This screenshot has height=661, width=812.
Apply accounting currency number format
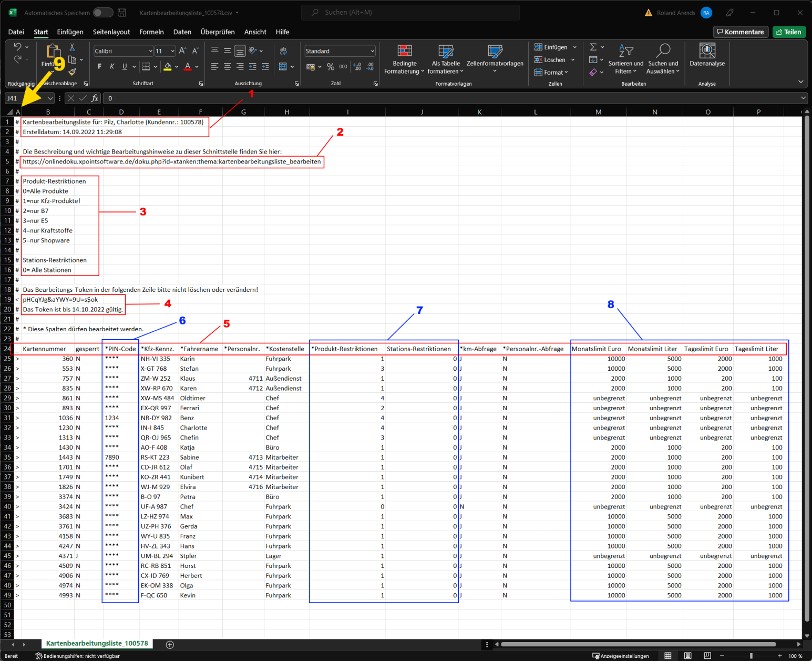tap(311, 67)
